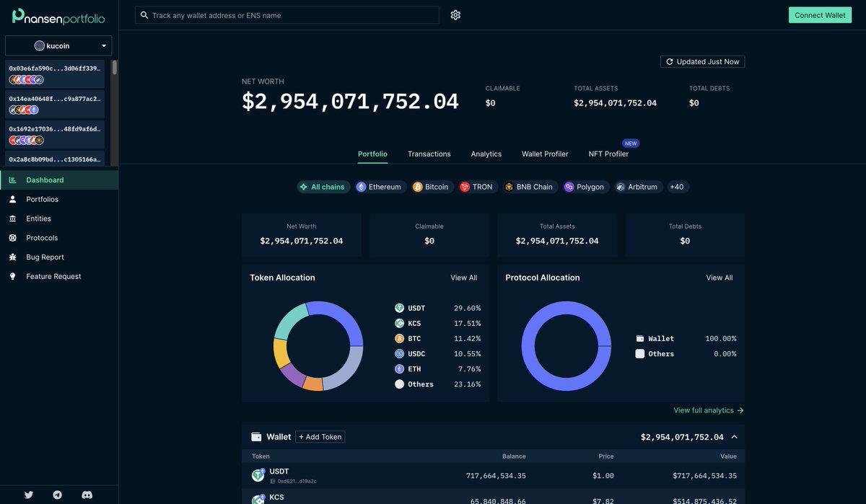Click the USDC icon in Token Allocation legend
The height and width of the screenshot is (504, 866).
point(399,353)
